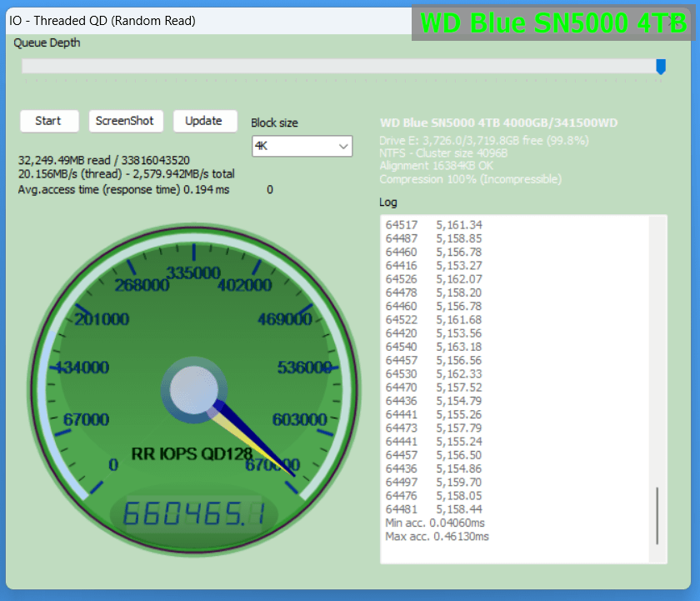Click the log row 64530 5,162.33
The image size is (700, 601).
[433, 373]
